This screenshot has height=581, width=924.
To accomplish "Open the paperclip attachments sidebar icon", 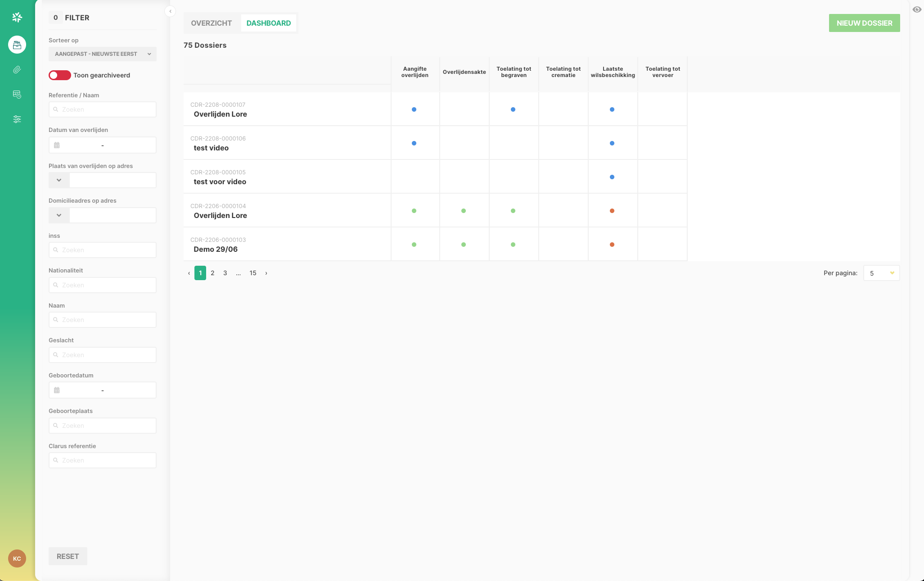I will pos(17,70).
